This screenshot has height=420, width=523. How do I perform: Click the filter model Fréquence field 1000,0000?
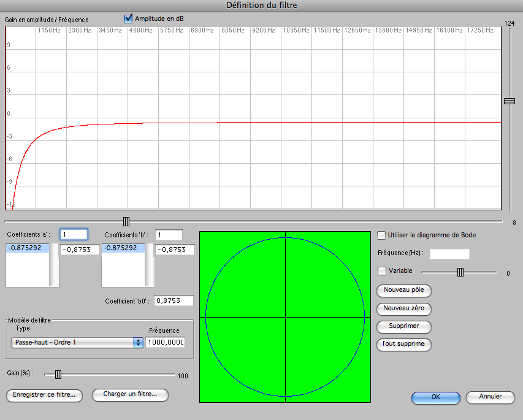click(166, 342)
